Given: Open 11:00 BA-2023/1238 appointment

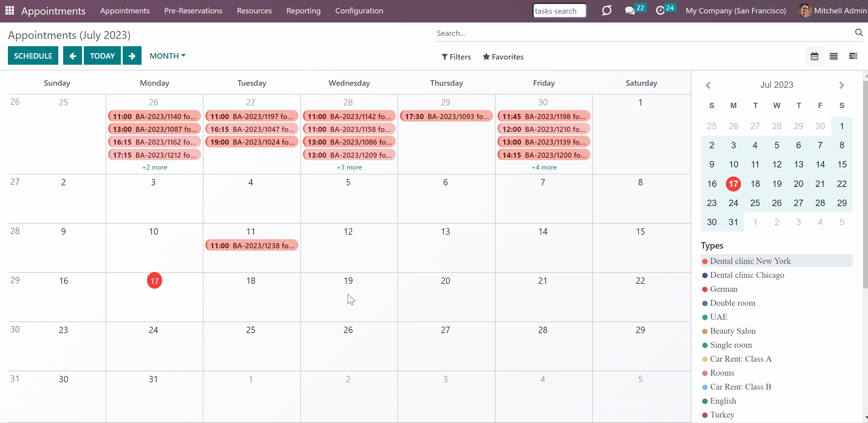Looking at the screenshot, I should tap(252, 245).
